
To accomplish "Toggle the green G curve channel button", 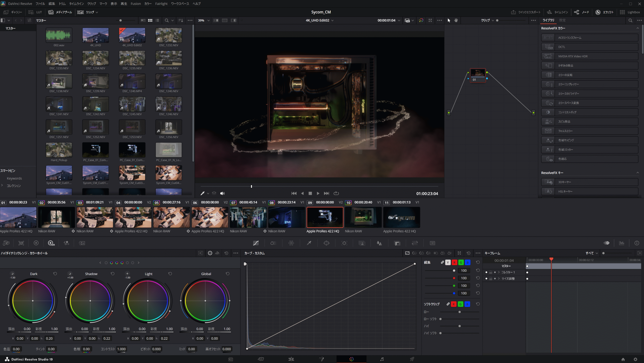I will (x=461, y=262).
